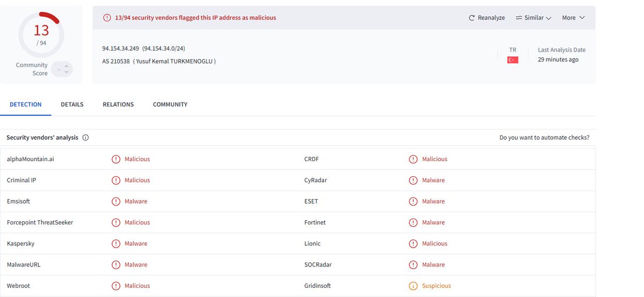This screenshot has height=297, width=644.
Task: Click the ESET vendor name
Action: pyautogui.click(x=311, y=201)
